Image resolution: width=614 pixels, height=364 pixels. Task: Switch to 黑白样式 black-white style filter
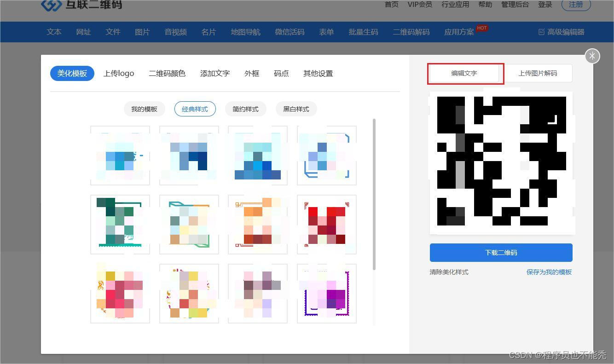[x=296, y=109]
